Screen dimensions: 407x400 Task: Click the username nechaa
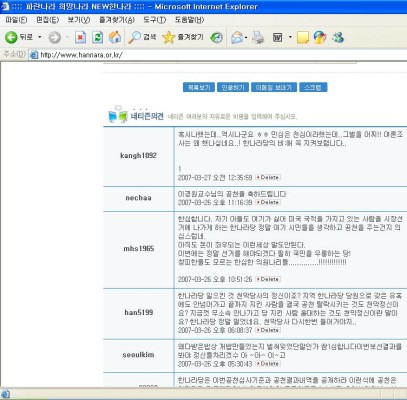pos(138,198)
